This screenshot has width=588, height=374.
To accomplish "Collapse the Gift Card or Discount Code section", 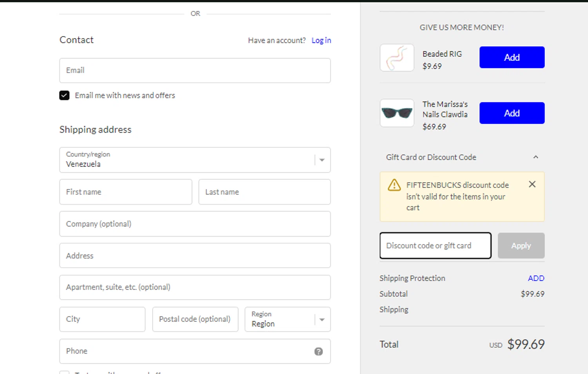I will pyautogui.click(x=535, y=157).
